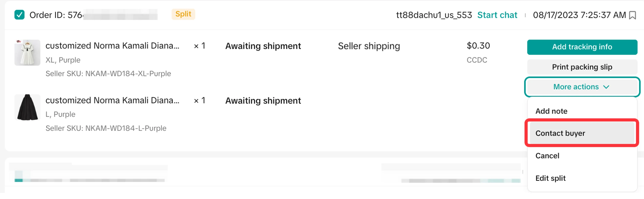Viewport: 644px width, 199px height.
Task: Select Add note from the menu
Action: tap(551, 111)
